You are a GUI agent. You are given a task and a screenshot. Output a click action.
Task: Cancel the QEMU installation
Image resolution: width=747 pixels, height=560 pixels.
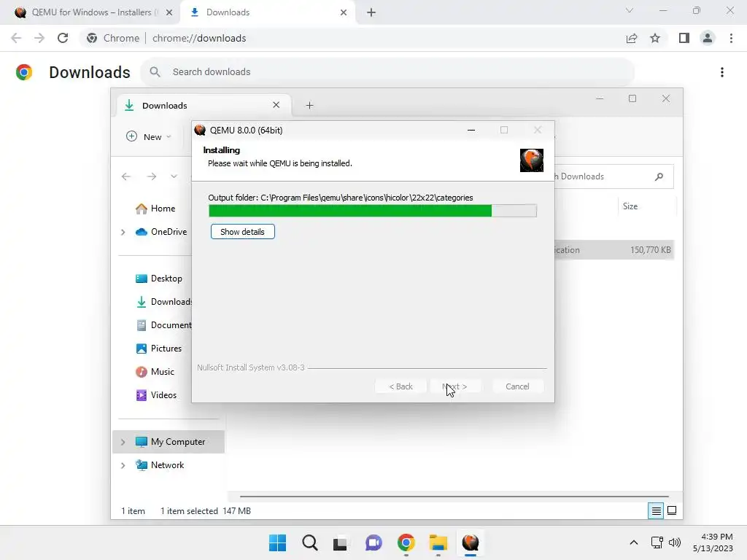[517, 386]
